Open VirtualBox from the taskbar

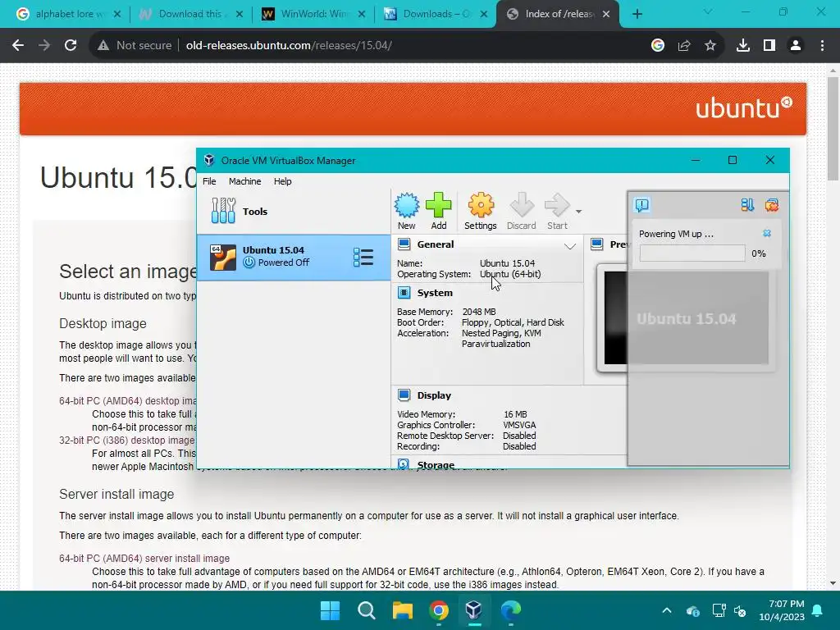(x=474, y=610)
